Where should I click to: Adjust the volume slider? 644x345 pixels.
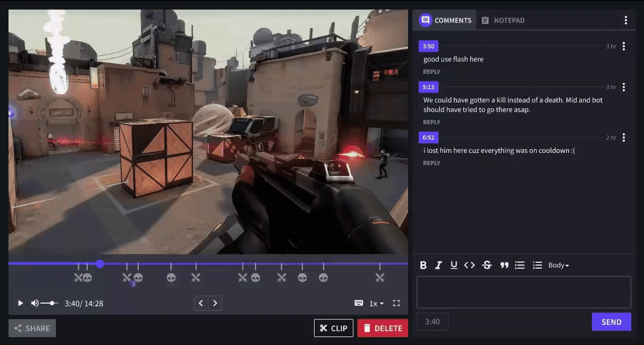pos(49,303)
